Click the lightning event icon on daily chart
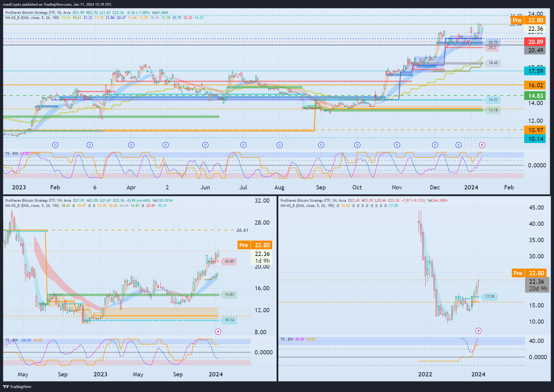Screen dimensions: 554x392 [482, 145]
